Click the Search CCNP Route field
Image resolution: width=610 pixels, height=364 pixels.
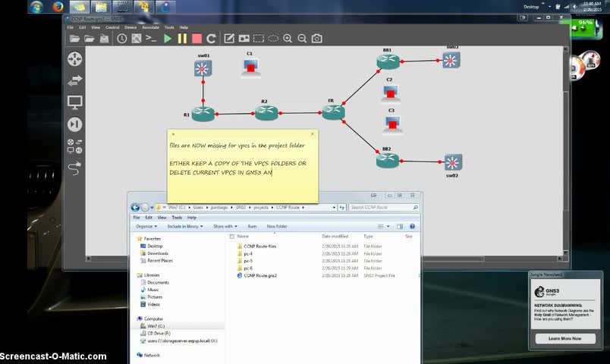coord(384,208)
